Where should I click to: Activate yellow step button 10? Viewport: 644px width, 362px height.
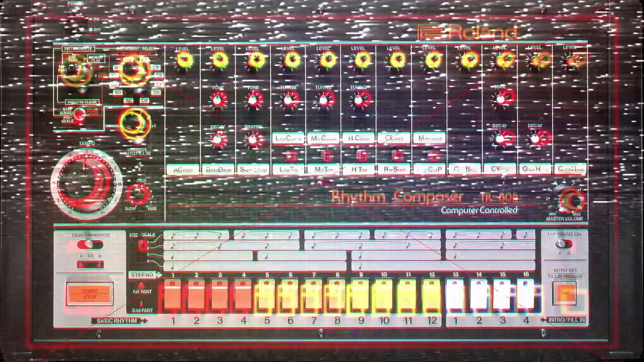(x=384, y=295)
